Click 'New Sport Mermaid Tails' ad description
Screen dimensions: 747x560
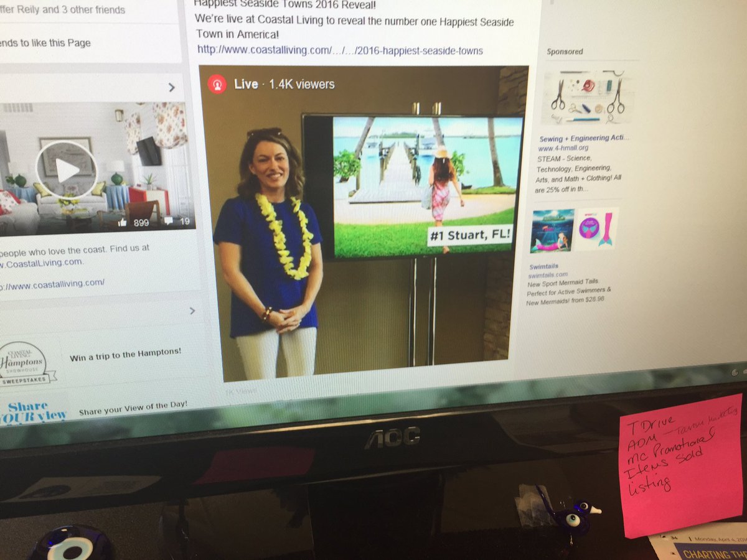(568, 291)
